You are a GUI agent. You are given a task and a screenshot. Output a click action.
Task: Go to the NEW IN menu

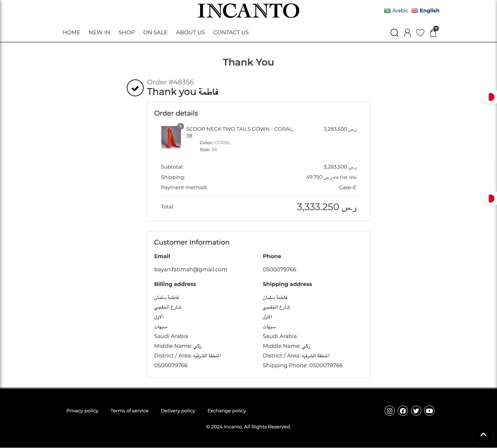tap(99, 32)
